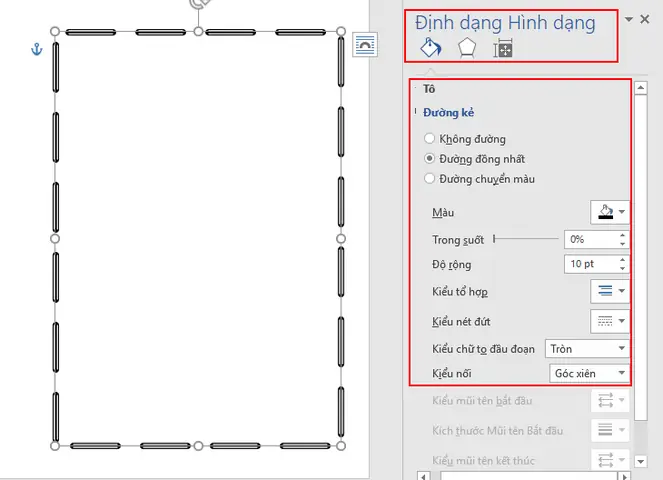This screenshot has width=663, height=480.
Task: Select the Không đường radio option
Action: point(429,138)
